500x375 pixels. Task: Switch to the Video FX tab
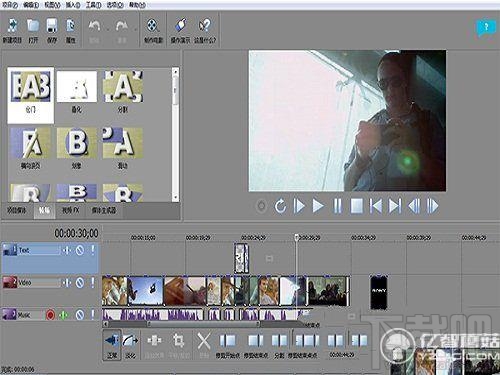click(x=71, y=210)
